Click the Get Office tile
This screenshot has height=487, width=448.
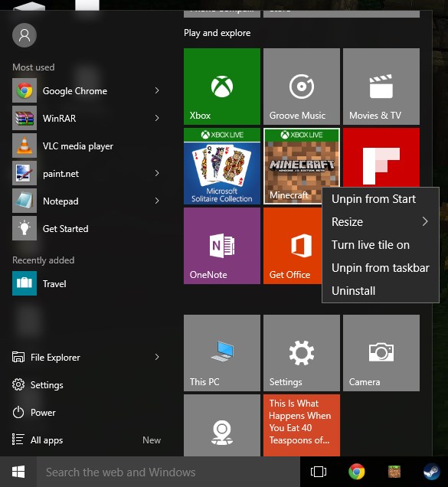coord(293,246)
